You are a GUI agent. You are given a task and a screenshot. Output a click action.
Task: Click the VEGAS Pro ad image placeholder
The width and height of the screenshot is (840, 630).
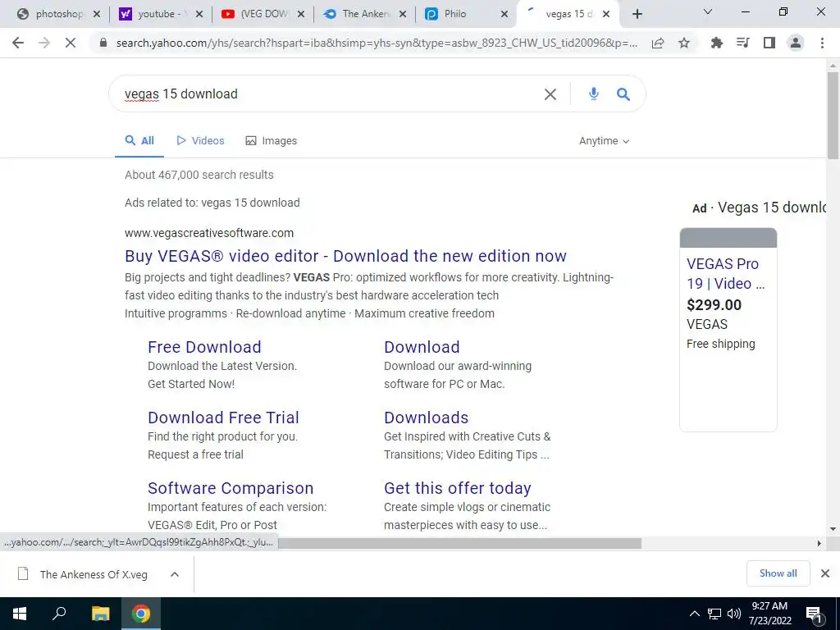tap(728, 238)
